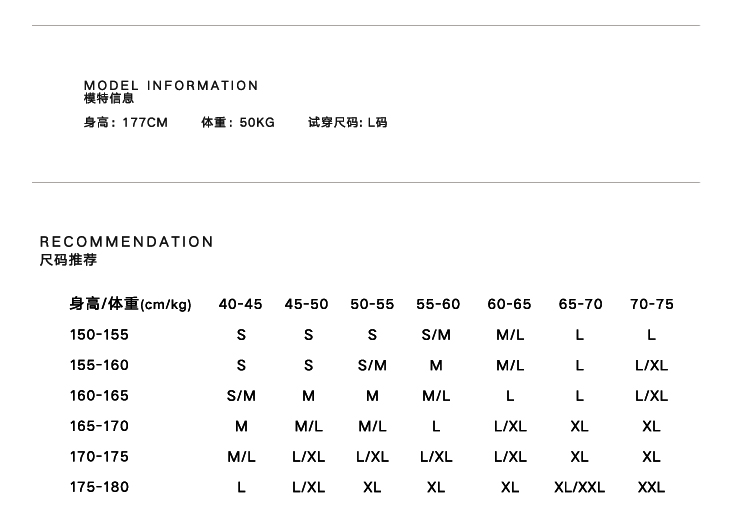The width and height of the screenshot is (750, 526).
Task: Select the 60-65 weight column header
Action: pyautogui.click(x=509, y=304)
